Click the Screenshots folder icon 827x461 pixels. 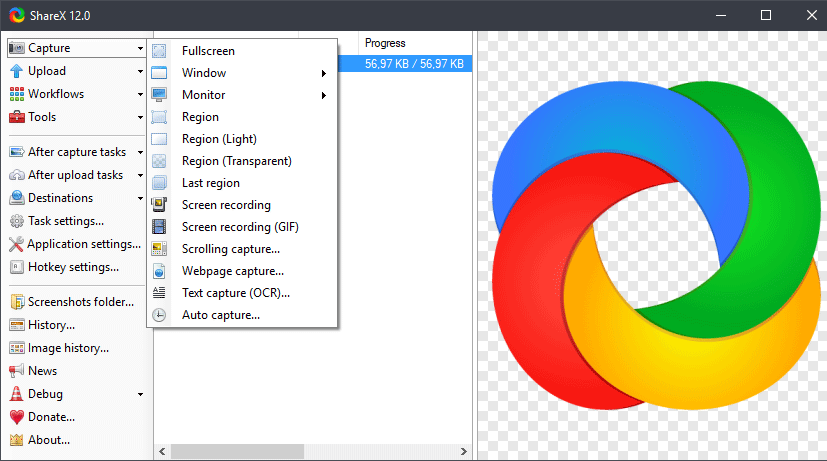(x=17, y=302)
